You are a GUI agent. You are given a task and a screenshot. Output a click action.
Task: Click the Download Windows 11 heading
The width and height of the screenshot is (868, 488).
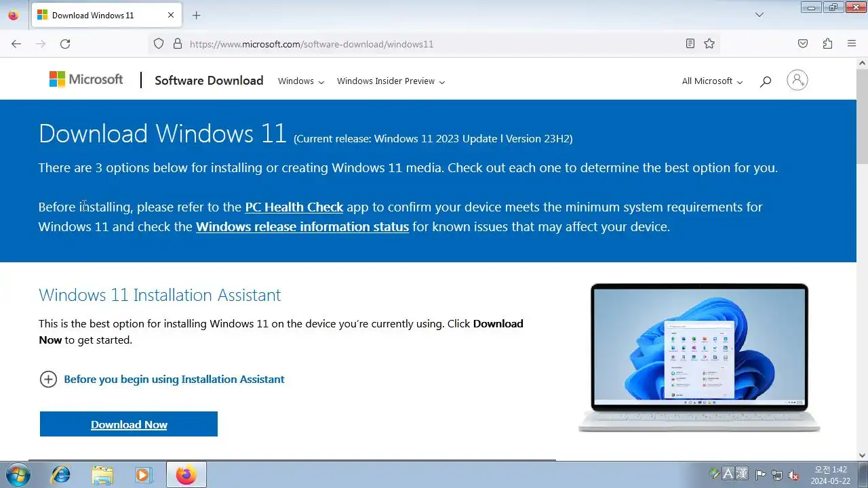(163, 134)
